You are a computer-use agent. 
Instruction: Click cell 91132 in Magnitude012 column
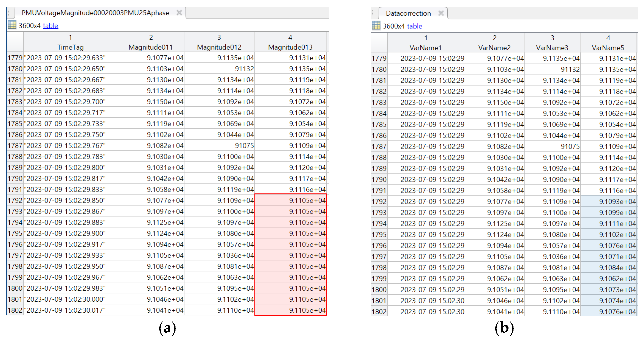(x=244, y=69)
